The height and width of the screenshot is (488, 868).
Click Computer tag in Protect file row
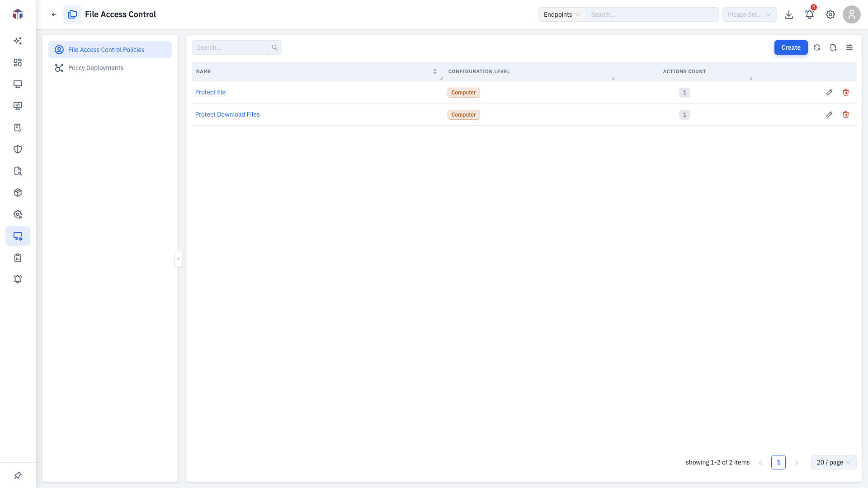pyautogui.click(x=463, y=92)
